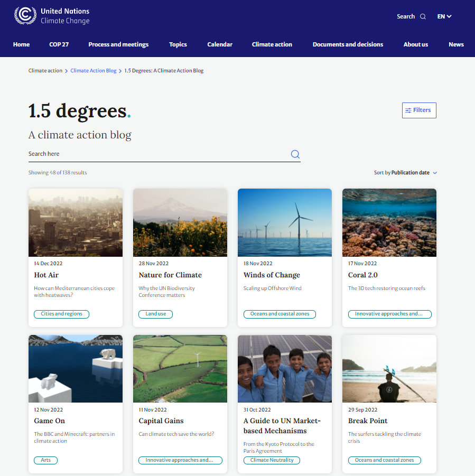Screen dimensions: 475x476
Task: Click '17 Nov 2022' date text
Action: [362, 264]
